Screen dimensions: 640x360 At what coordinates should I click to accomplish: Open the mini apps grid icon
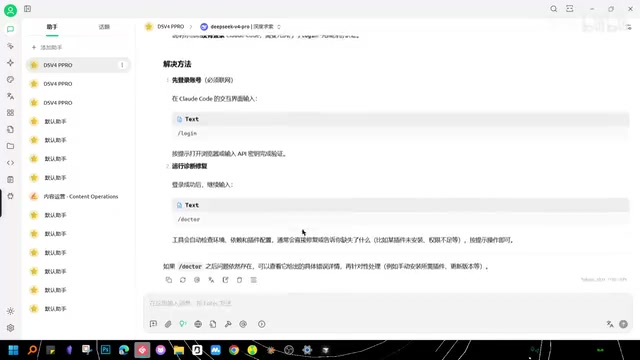click(x=10, y=113)
